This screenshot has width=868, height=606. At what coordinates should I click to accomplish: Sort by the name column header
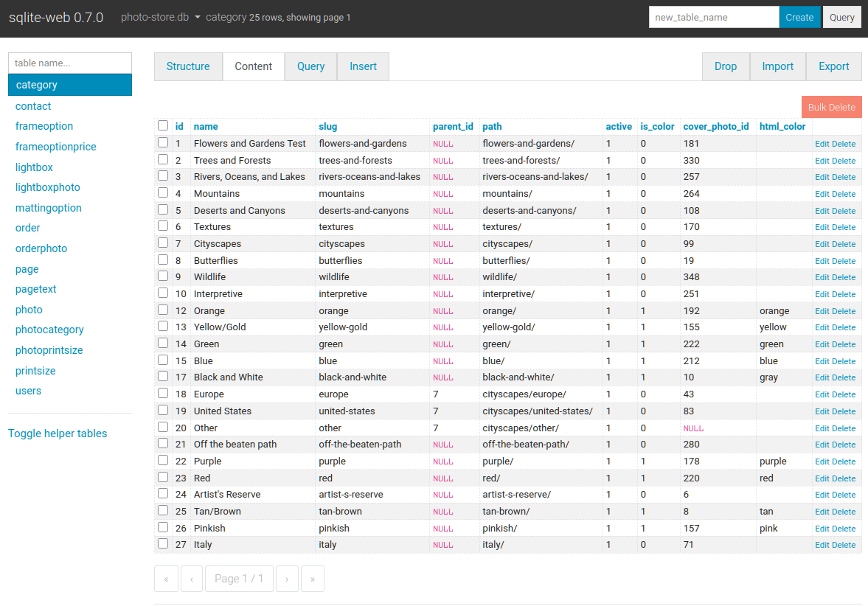coord(206,127)
